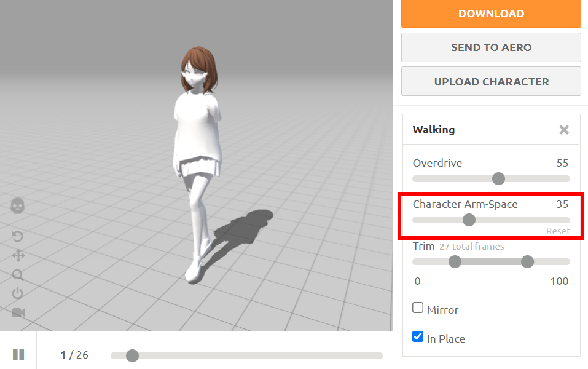Click the left Trim range handle
This screenshot has height=369, width=588.
(455, 262)
